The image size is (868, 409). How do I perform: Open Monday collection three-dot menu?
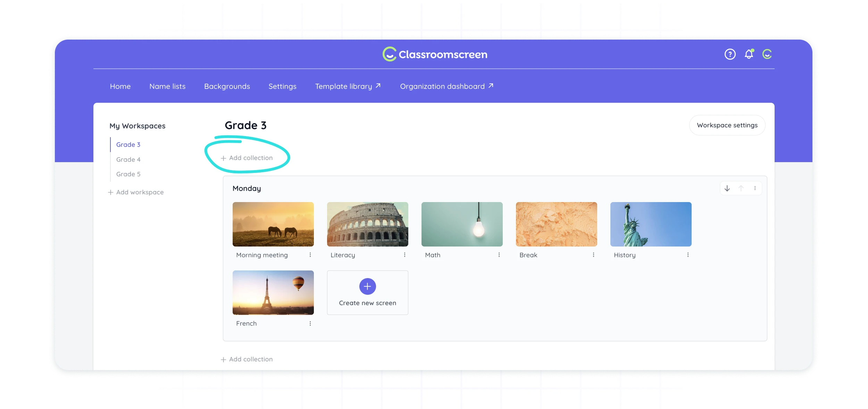click(x=755, y=188)
